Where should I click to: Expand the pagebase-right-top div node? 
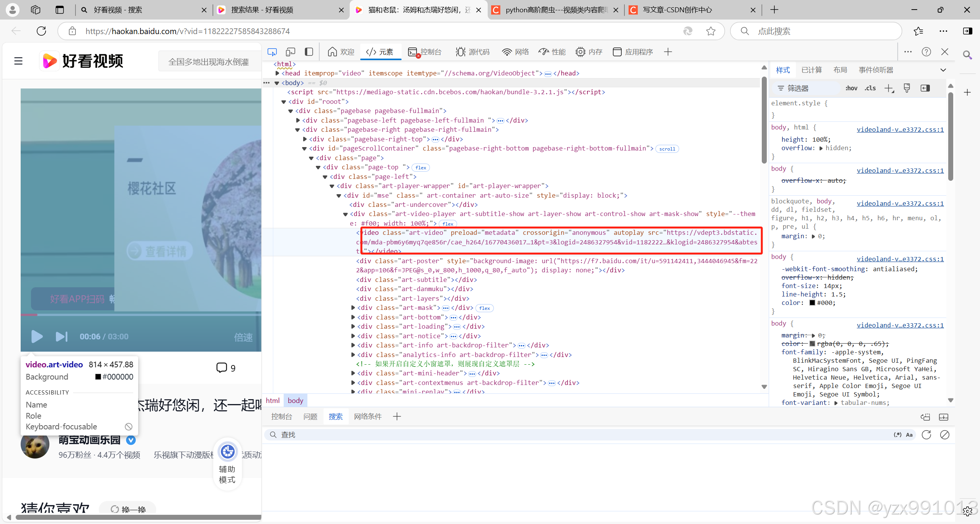coord(305,139)
